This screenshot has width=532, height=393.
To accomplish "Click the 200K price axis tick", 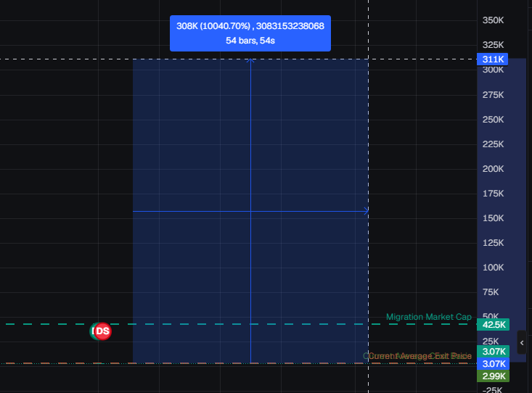I will (493, 169).
